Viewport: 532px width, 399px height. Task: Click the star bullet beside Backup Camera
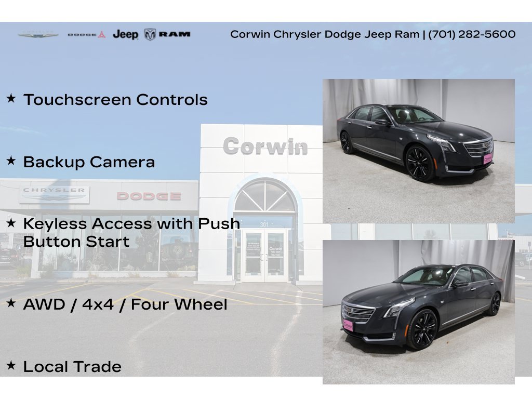[x=11, y=161]
